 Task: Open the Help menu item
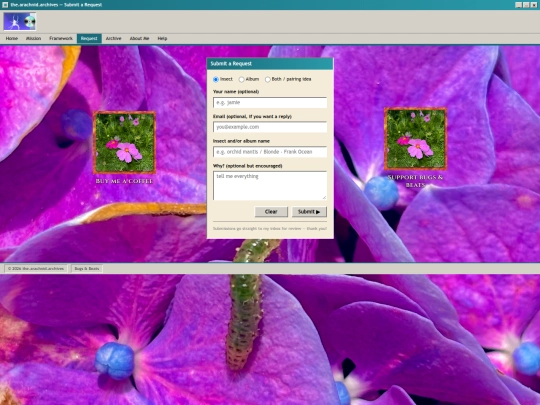click(162, 39)
